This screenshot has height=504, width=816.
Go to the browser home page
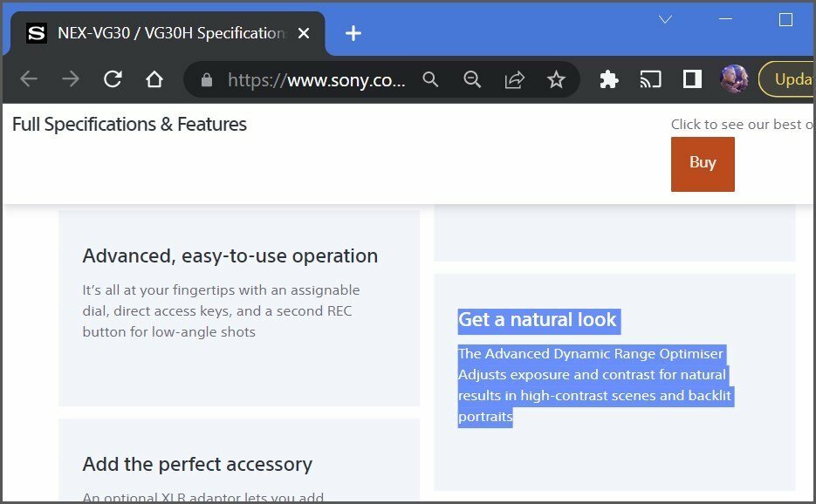[x=154, y=79]
